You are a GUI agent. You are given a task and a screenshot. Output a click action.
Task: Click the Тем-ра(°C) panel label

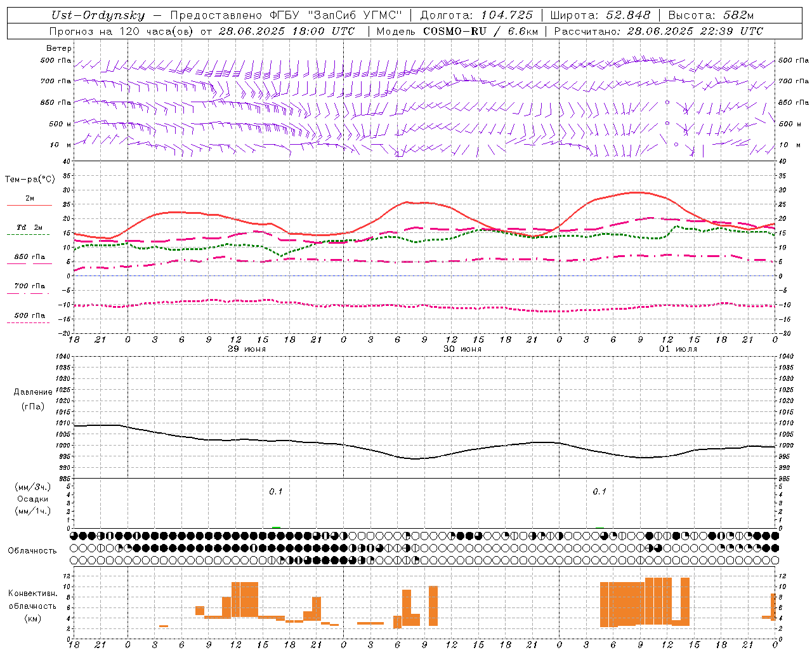click(30, 180)
